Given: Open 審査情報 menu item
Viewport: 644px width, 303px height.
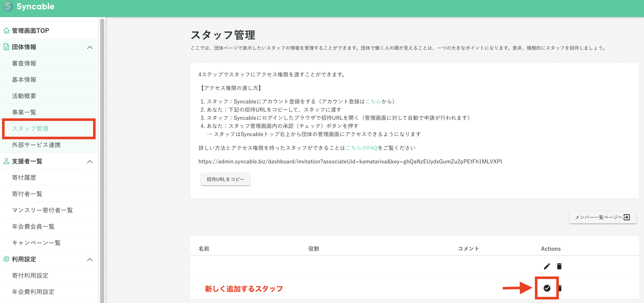Looking at the screenshot, I should 49,63.
